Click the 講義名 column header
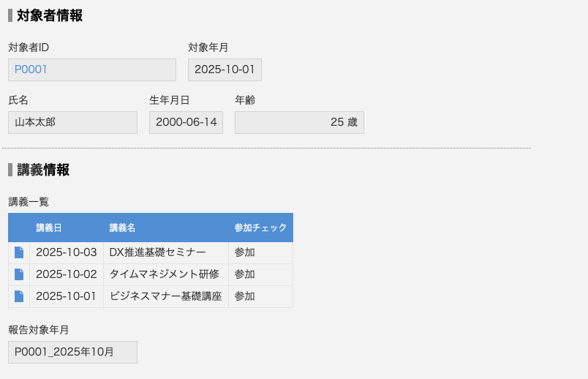Image resolution: width=588 pixels, height=379 pixels. click(122, 228)
